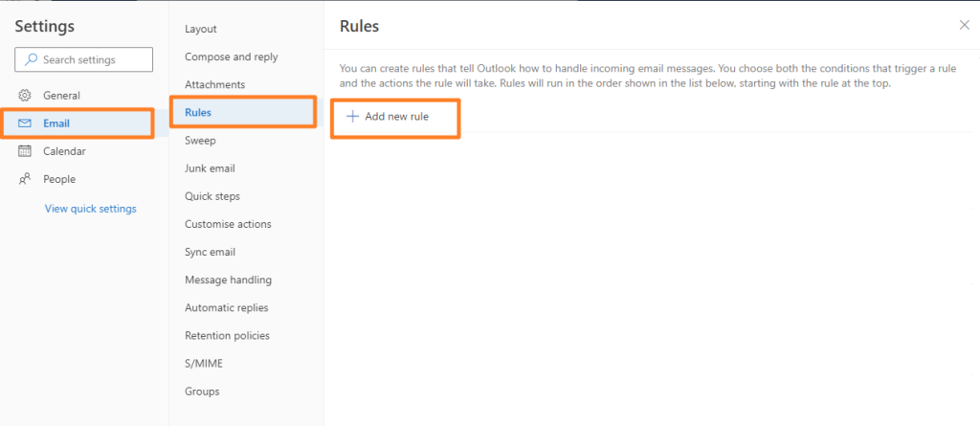The image size is (980, 426).
Task: Go to Retention policies section
Action: 228,335
